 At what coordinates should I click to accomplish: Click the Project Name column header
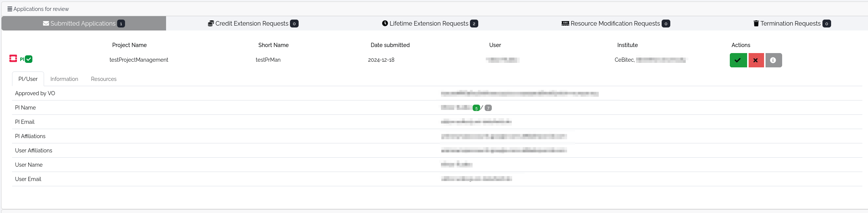click(x=129, y=45)
